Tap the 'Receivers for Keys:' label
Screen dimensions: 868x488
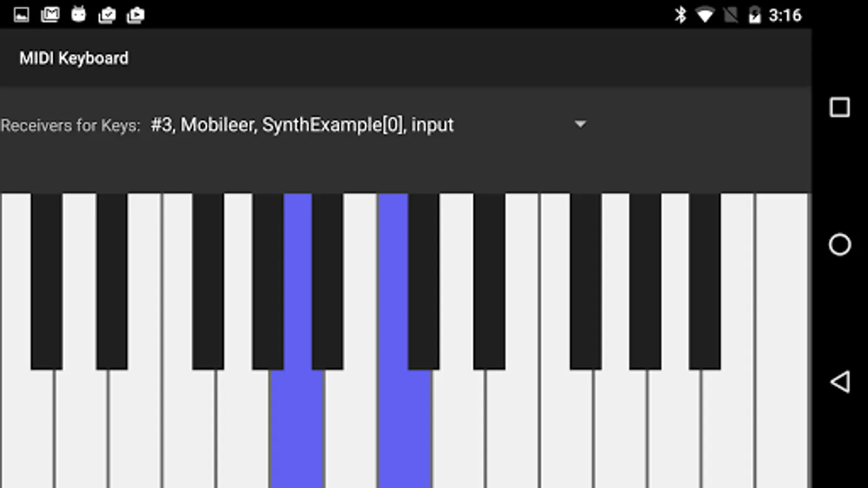[71, 125]
